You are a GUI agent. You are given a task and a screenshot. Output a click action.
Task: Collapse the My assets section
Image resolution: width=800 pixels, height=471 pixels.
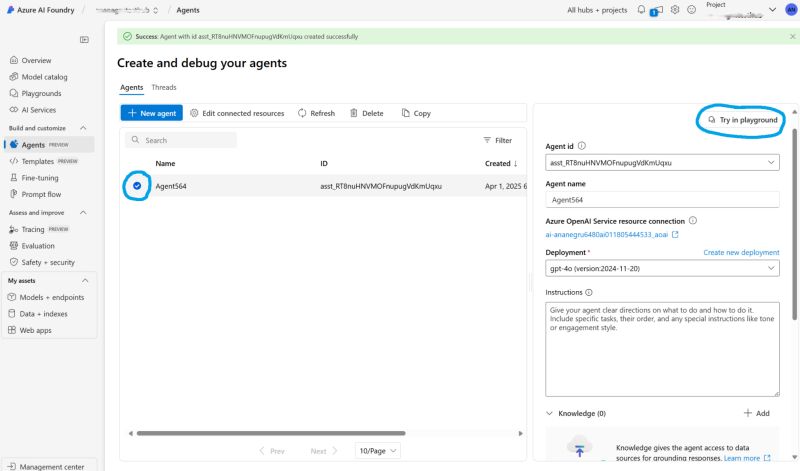pyautogui.click(x=85, y=281)
